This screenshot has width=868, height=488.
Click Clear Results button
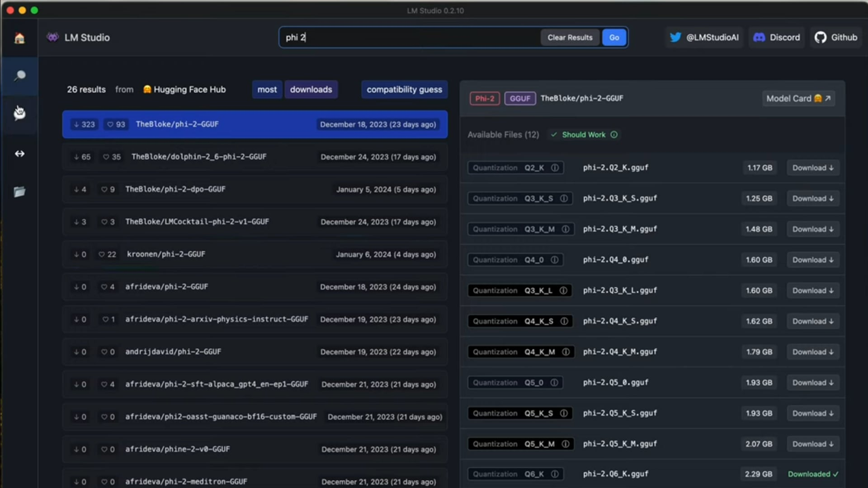pos(570,38)
